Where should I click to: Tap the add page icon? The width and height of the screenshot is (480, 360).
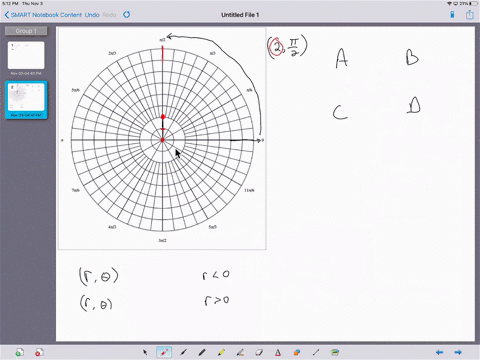20,352
